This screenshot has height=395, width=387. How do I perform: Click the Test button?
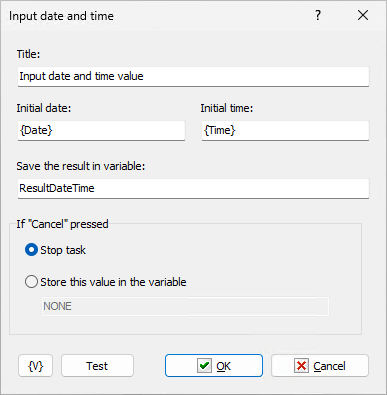pyautogui.click(x=97, y=366)
